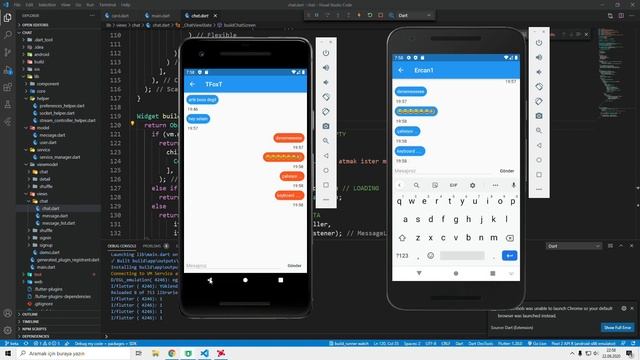The image size is (640, 360).
Task: Open socket_helper.dart in the explorer tree
Action: point(57,113)
